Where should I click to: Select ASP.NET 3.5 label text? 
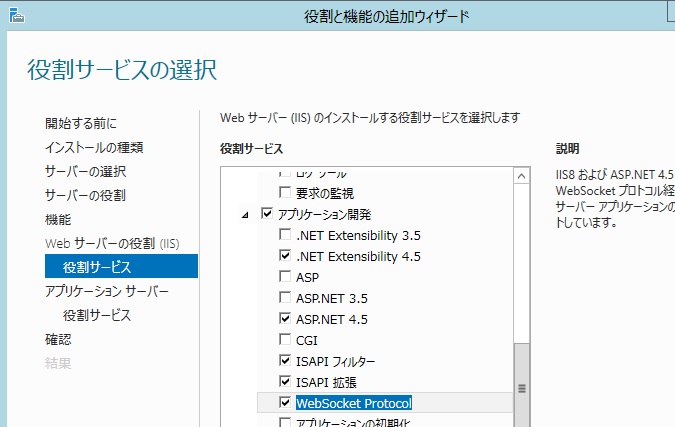(332, 298)
